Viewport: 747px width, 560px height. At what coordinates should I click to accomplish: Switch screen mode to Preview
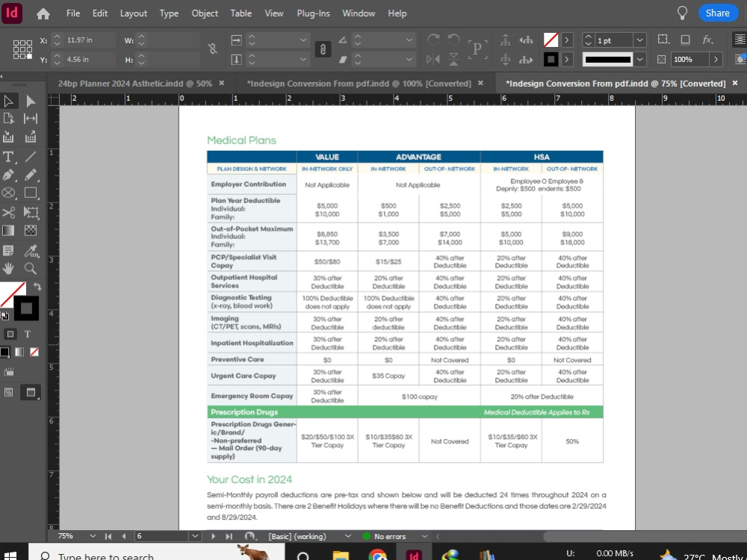(31, 392)
